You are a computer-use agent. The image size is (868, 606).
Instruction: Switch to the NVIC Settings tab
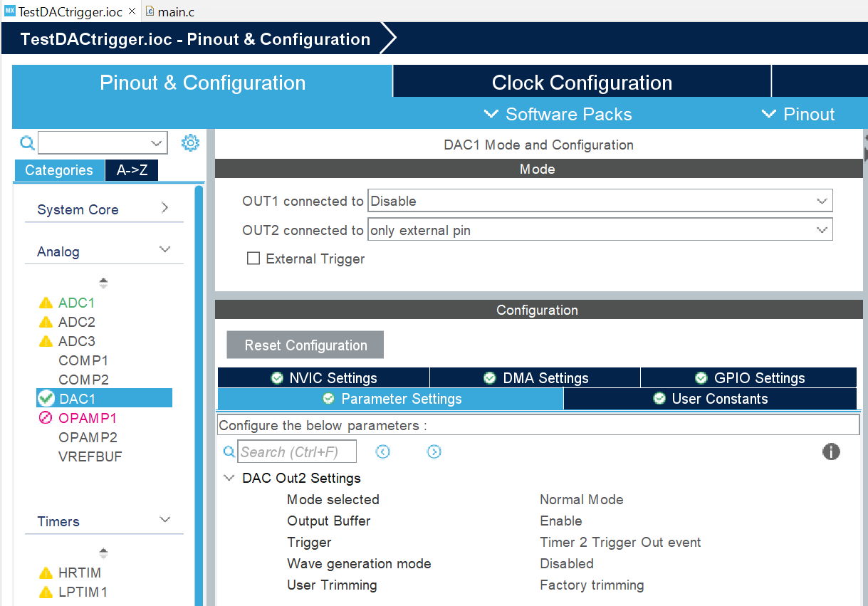(323, 377)
